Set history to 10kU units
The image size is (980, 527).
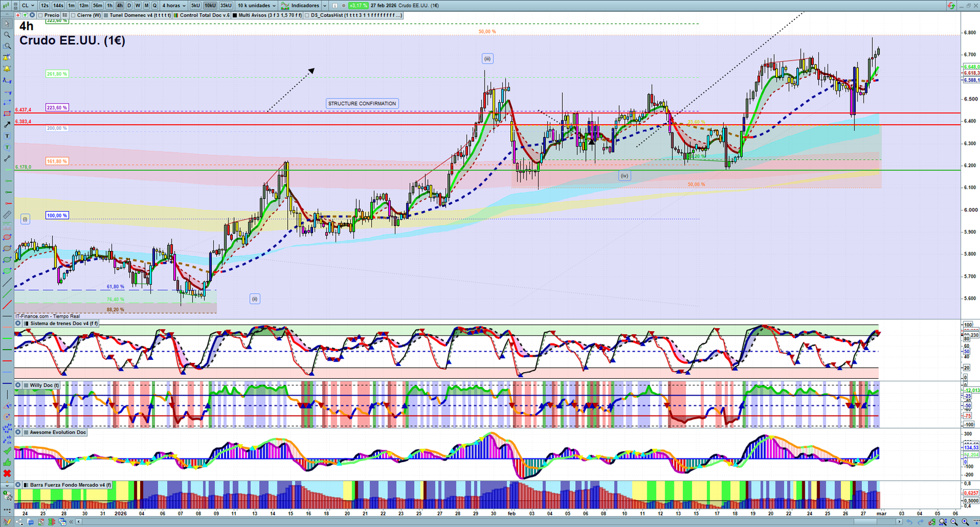click(x=210, y=6)
